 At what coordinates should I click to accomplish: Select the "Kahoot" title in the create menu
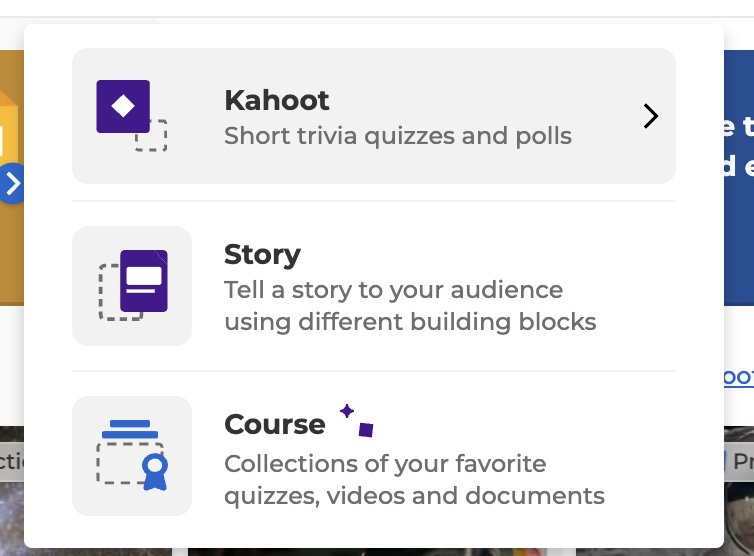pyautogui.click(x=276, y=100)
